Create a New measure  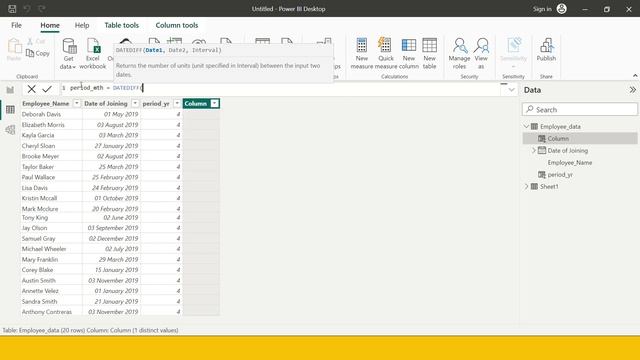pyautogui.click(x=362, y=53)
